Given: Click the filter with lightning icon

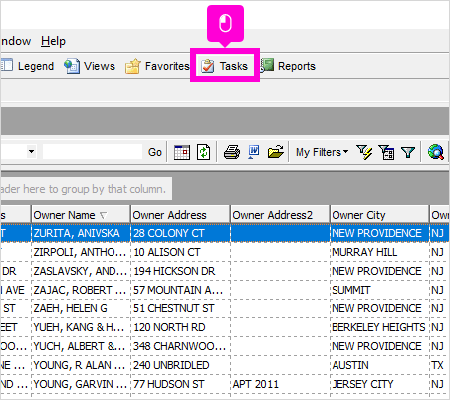Looking at the screenshot, I should click(x=364, y=152).
